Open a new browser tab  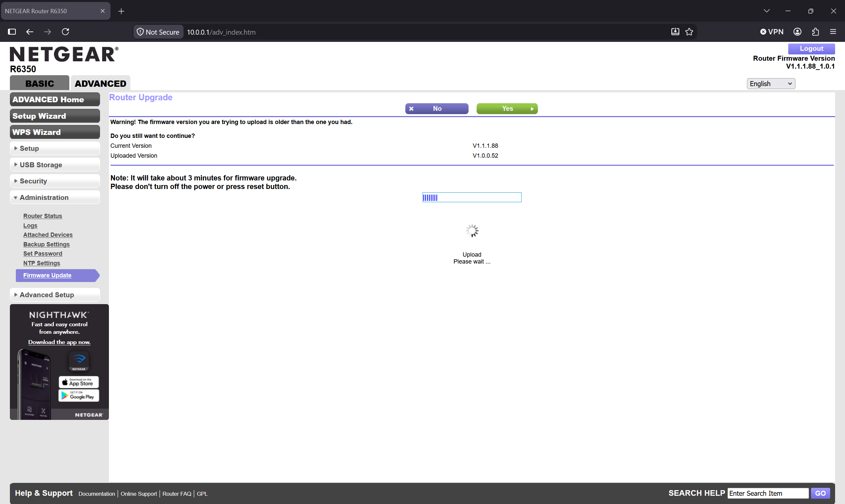(x=121, y=11)
